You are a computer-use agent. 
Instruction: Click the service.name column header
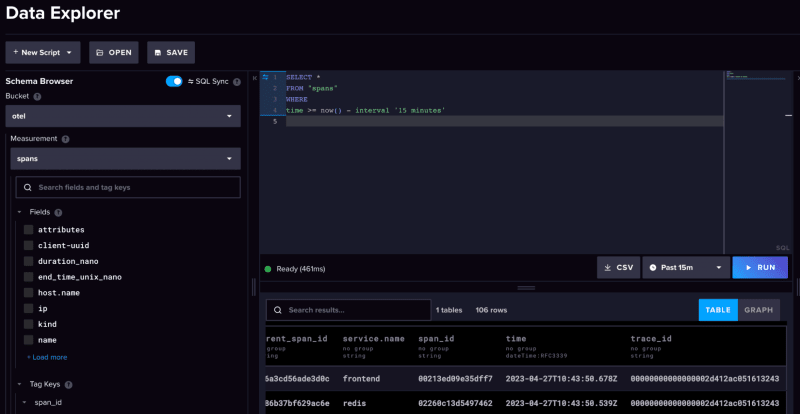pyautogui.click(x=373, y=338)
